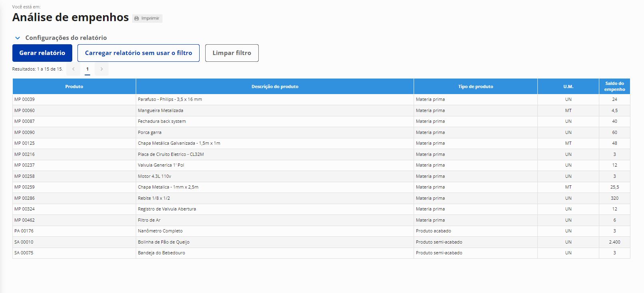Viewport: 644px width, 293px height.
Task: Click description Placa de Ciruito Eletrico - CL32M
Action: point(171,154)
